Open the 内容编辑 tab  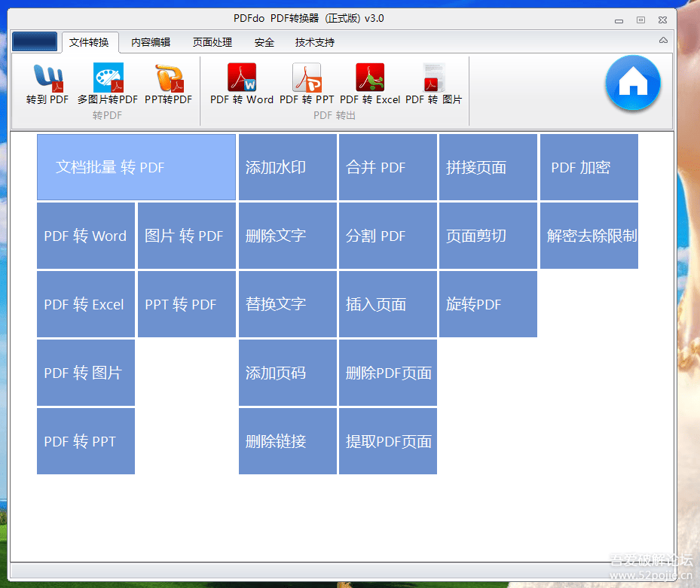(x=151, y=42)
